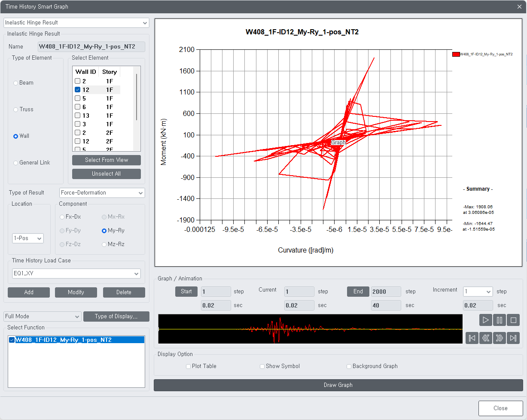Select the Truss element type
This screenshot has height=420, width=527.
(16, 110)
